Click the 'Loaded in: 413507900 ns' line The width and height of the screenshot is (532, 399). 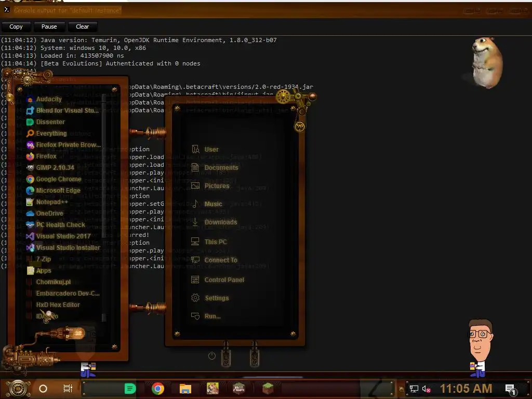(62, 56)
